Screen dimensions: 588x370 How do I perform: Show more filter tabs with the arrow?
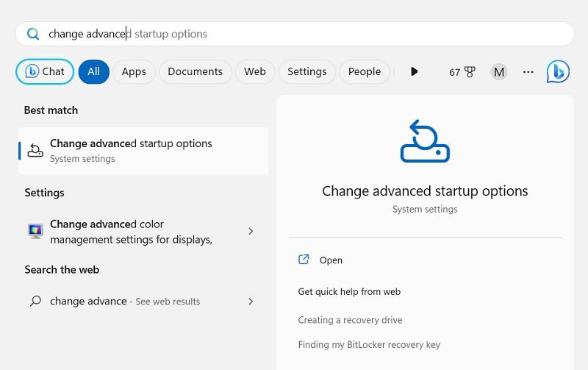[x=414, y=71]
